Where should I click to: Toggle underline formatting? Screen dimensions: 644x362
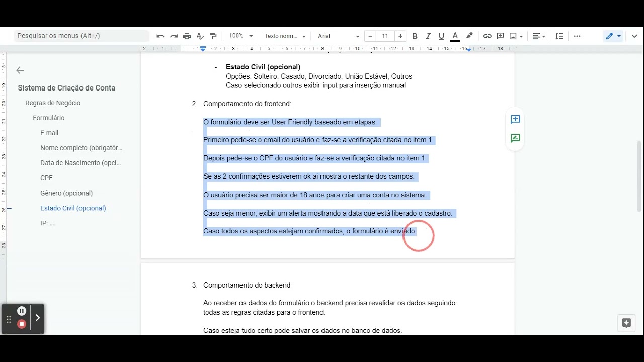point(441,36)
